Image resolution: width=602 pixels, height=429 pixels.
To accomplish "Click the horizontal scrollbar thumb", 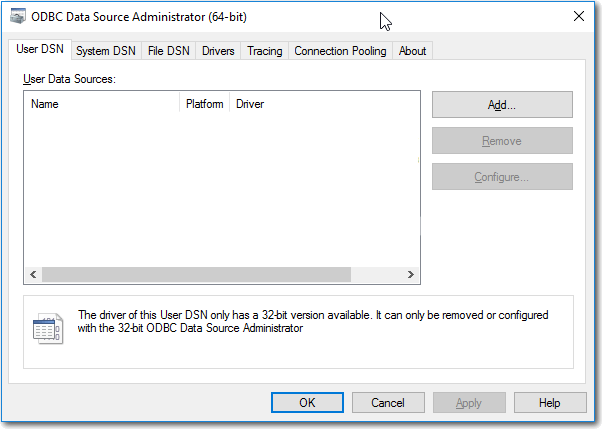I will click(196, 274).
